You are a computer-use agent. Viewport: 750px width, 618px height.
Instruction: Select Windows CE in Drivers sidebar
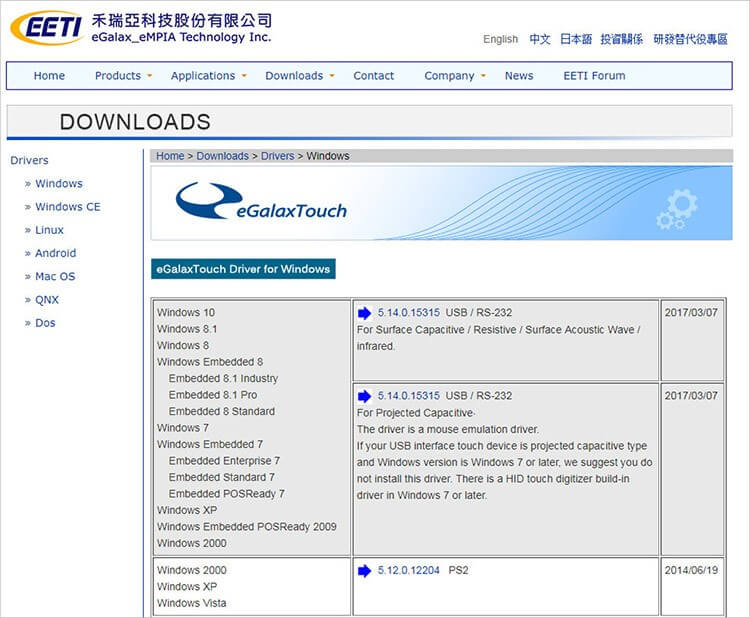pyautogui.click(x=67, y=207)
